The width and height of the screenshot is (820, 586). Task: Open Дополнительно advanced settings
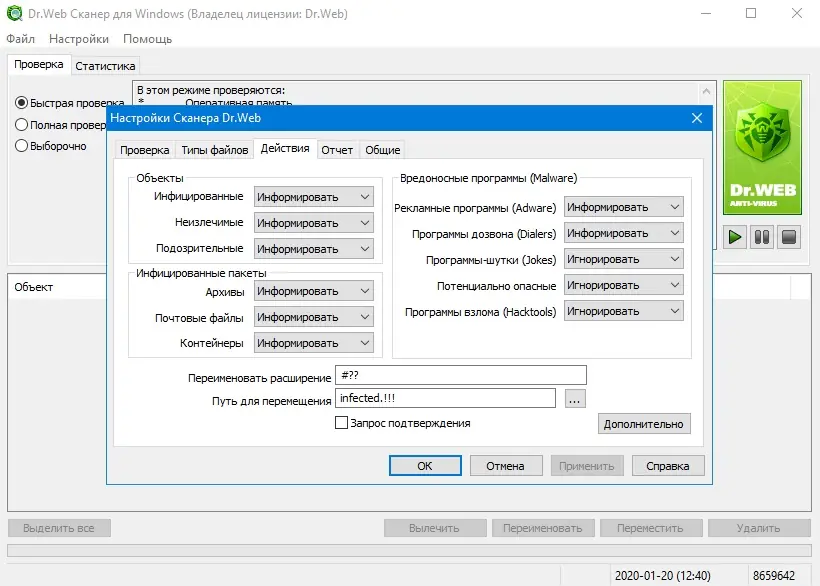tap(644, 424)
